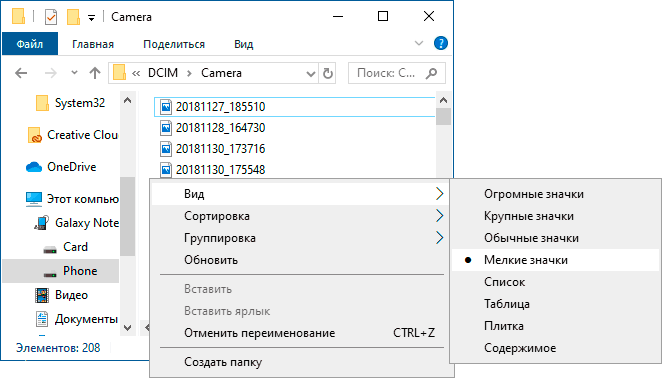662x378 pixels.
Task: Select file 20181128_164730
Action: 220,128
